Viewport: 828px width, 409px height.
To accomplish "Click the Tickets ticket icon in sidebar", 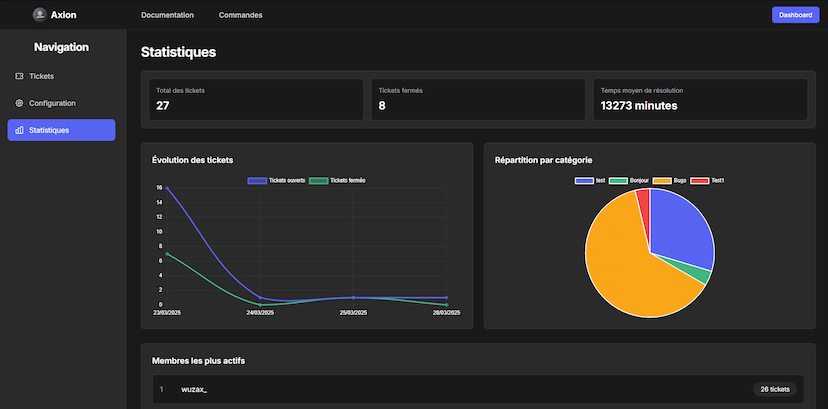I will click(20, 76).
